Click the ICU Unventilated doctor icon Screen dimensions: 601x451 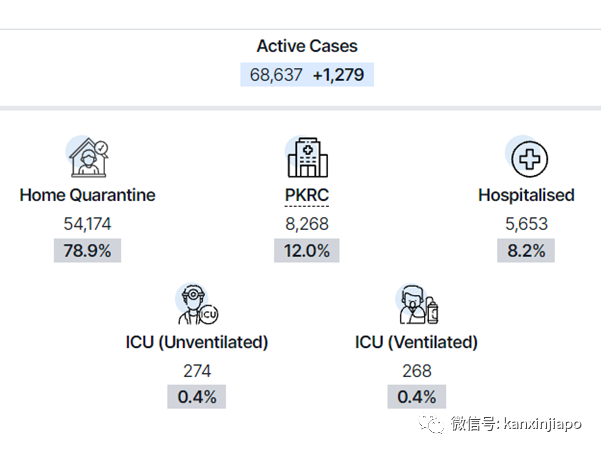(x=197, y=304)
